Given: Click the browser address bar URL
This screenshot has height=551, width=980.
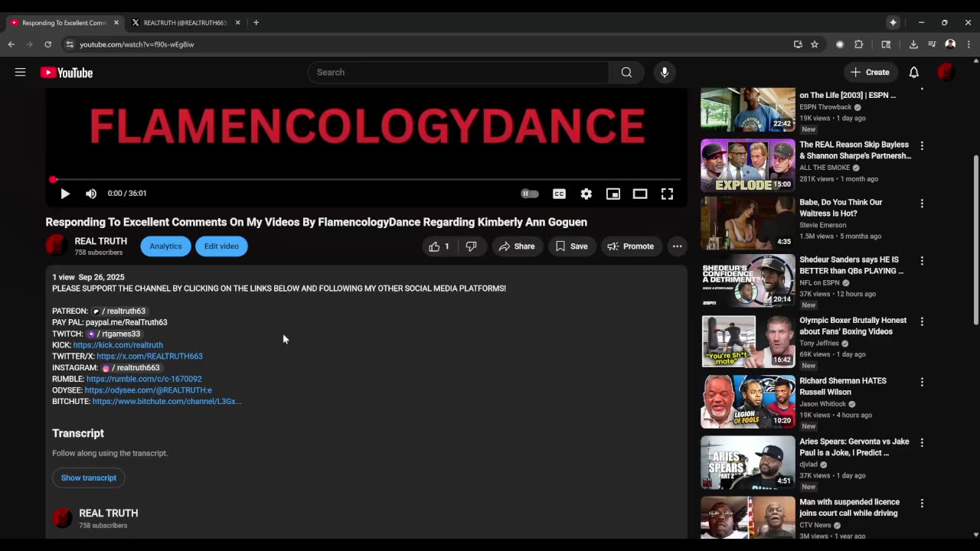Looking at the screenshot, I should point(137,44).
